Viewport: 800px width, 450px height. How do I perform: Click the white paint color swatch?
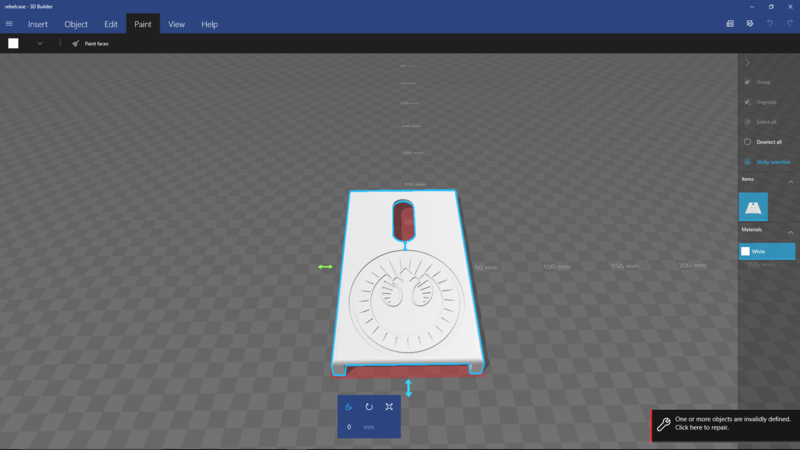tap(13, 43)
